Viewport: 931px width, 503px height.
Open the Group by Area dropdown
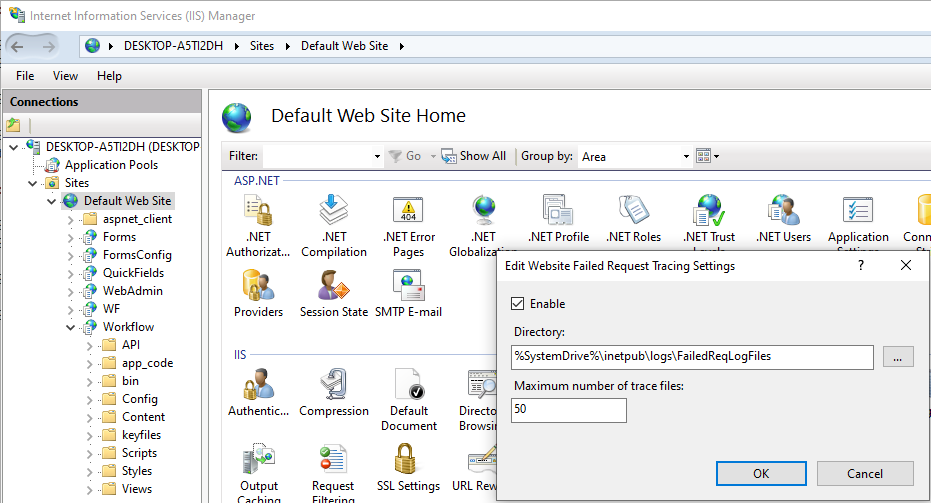686,156
